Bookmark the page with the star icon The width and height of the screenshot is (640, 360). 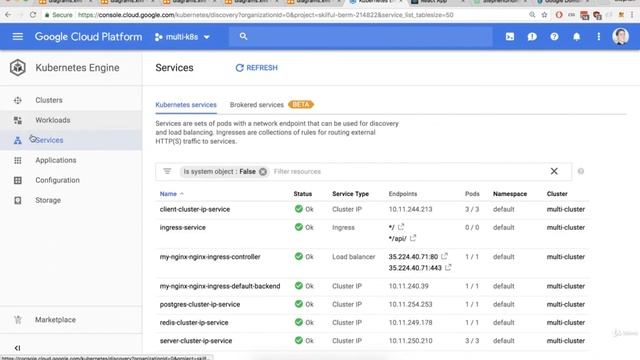point(544,15)
